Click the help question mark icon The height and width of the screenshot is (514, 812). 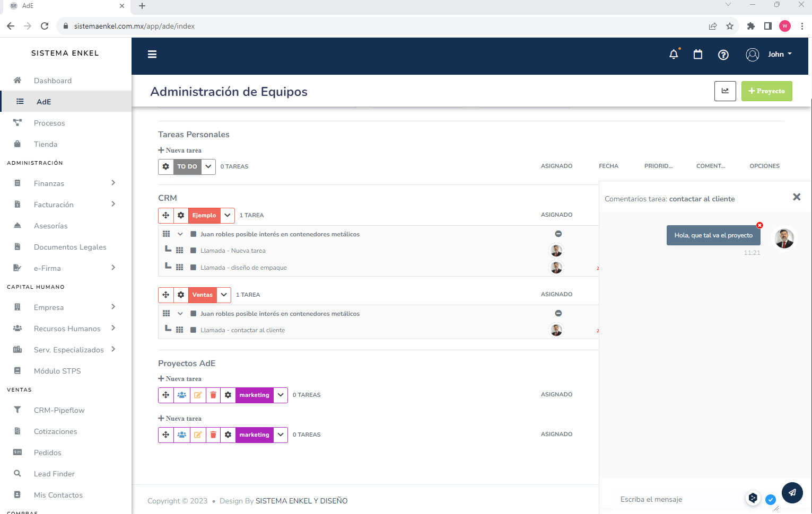pos(723,54)
